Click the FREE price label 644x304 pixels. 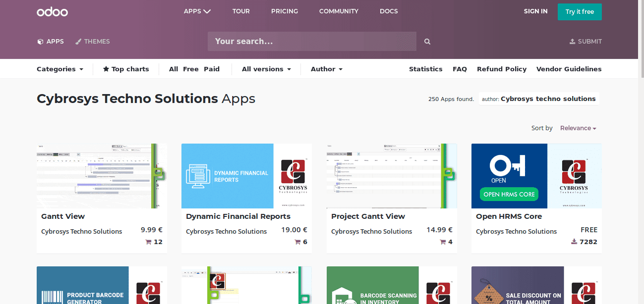pos(589,230)
